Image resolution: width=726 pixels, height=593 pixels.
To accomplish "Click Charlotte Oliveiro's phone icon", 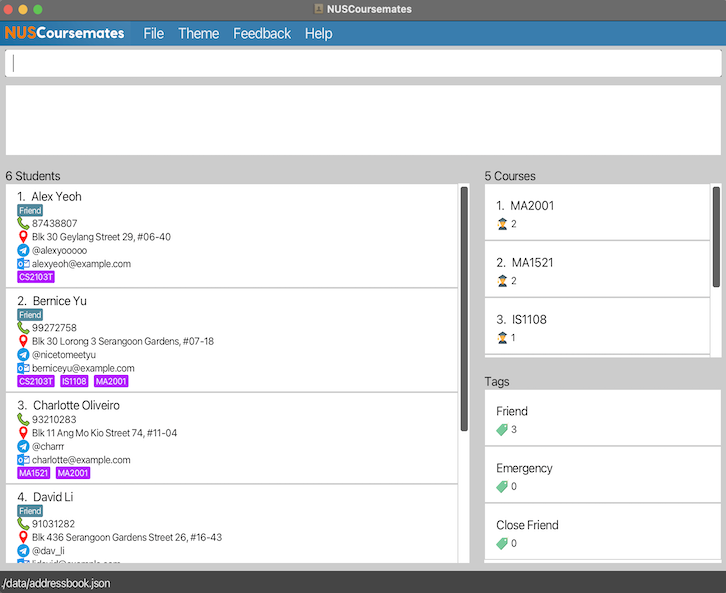I will tap(23, 419).
